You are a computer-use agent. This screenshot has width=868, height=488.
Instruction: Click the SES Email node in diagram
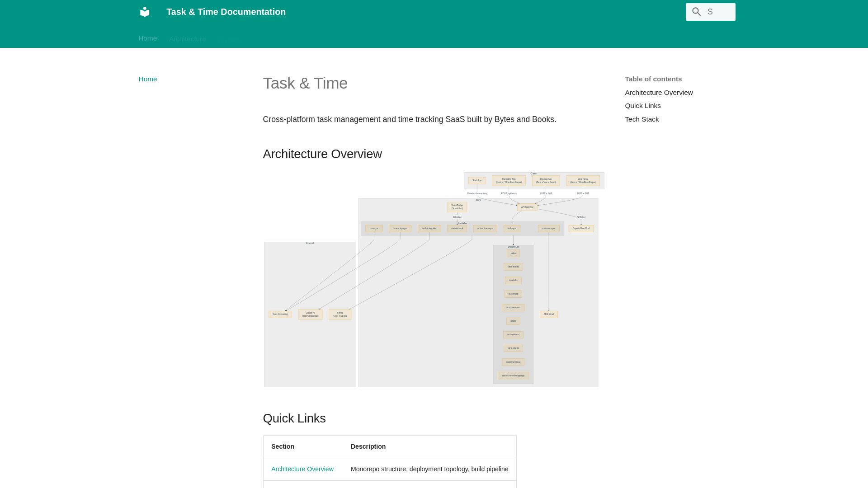[548, 314]
